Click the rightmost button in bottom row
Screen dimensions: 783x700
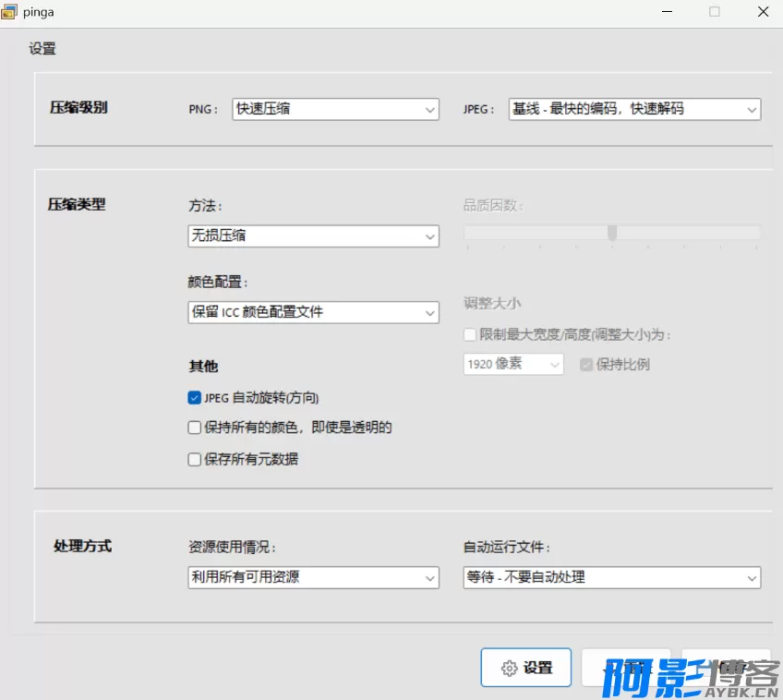(x=726, y=667)
